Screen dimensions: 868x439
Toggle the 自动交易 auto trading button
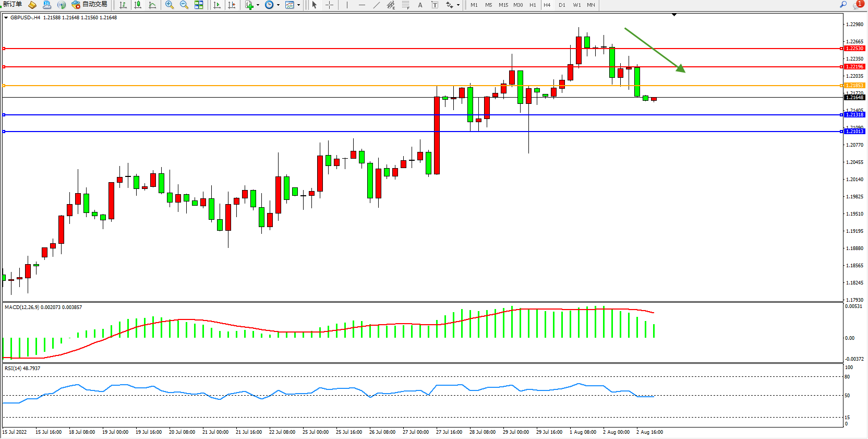pos(90,4)
